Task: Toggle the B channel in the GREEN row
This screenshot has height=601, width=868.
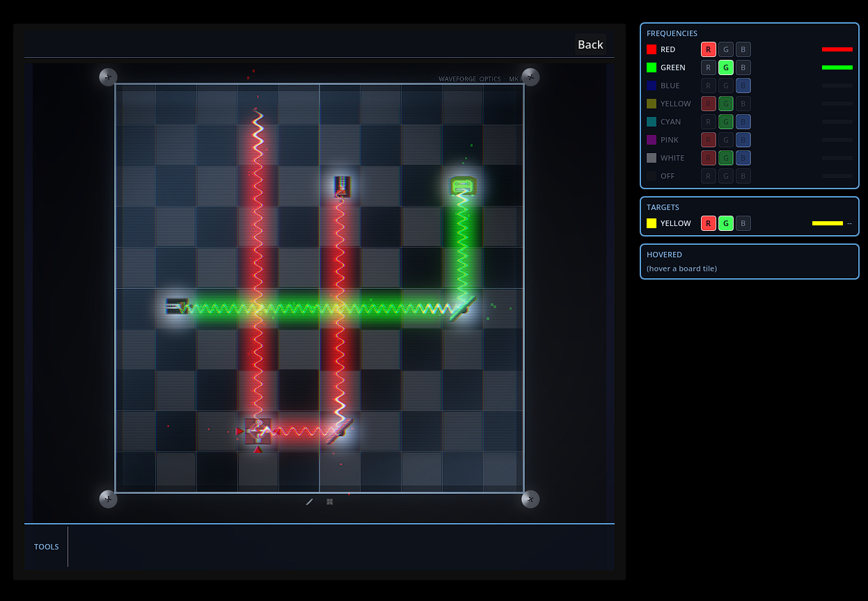Action: click(743, 67)
